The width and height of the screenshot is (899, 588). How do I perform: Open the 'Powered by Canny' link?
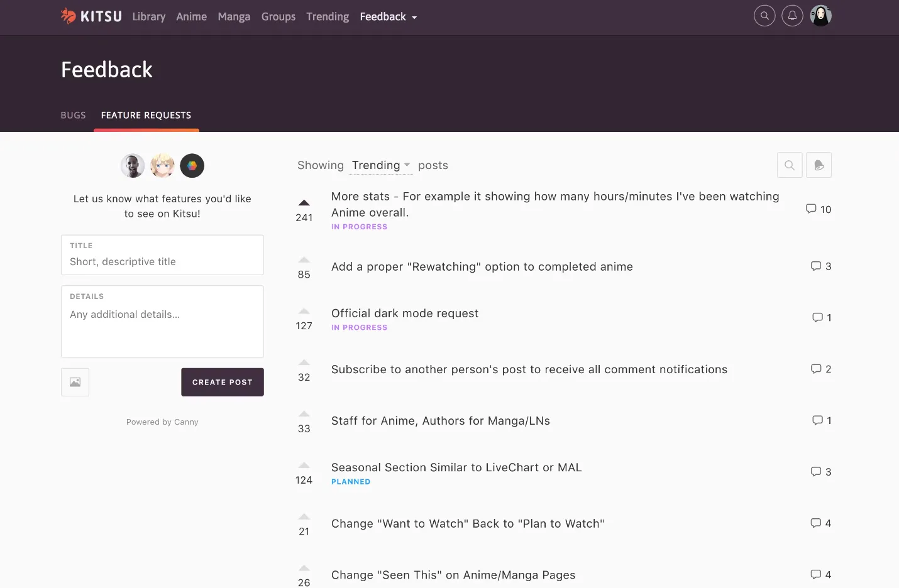coord(162,422)
